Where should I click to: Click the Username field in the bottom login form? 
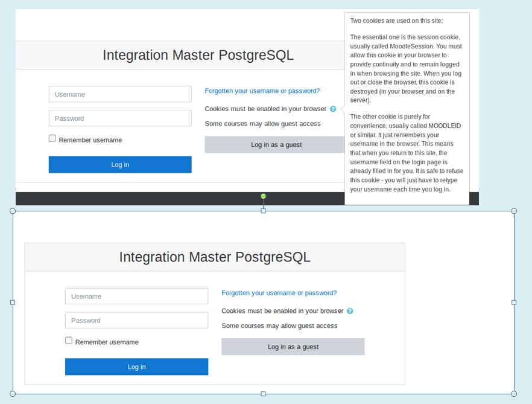[x=137, y=297]
